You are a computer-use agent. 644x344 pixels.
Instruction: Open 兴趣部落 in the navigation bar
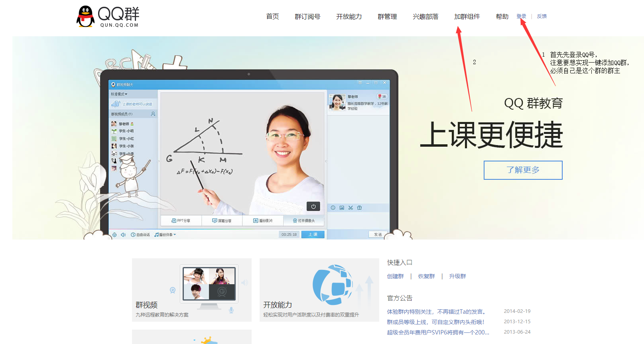point(425,16)
